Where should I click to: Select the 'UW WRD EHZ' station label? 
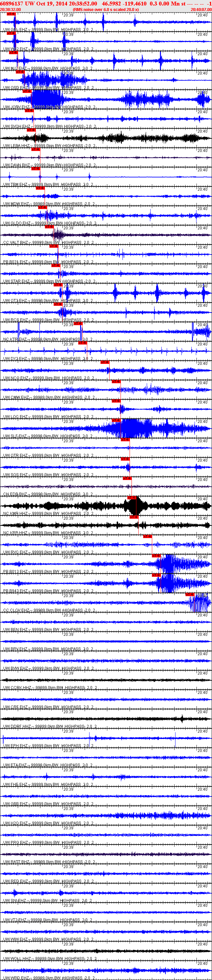16,978
